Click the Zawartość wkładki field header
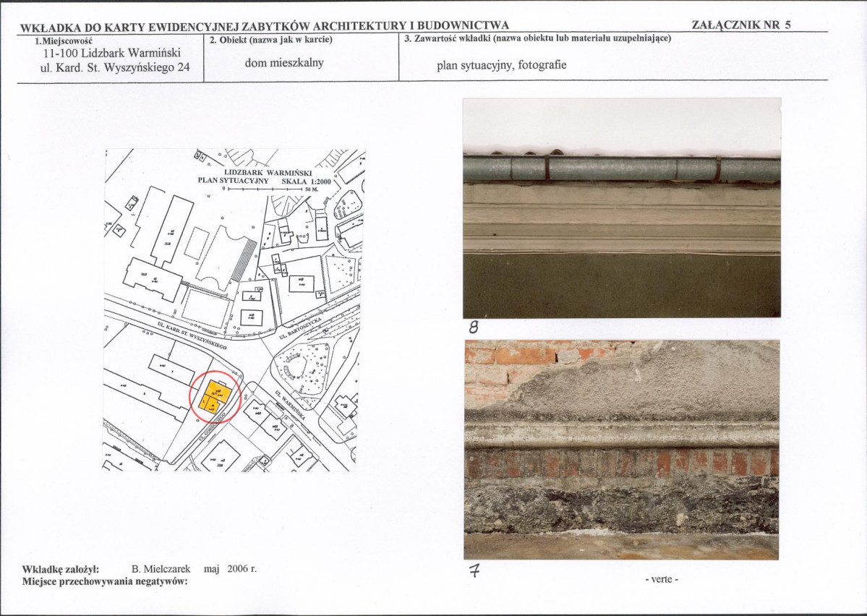The image size is (867, 616). (537, 38)
